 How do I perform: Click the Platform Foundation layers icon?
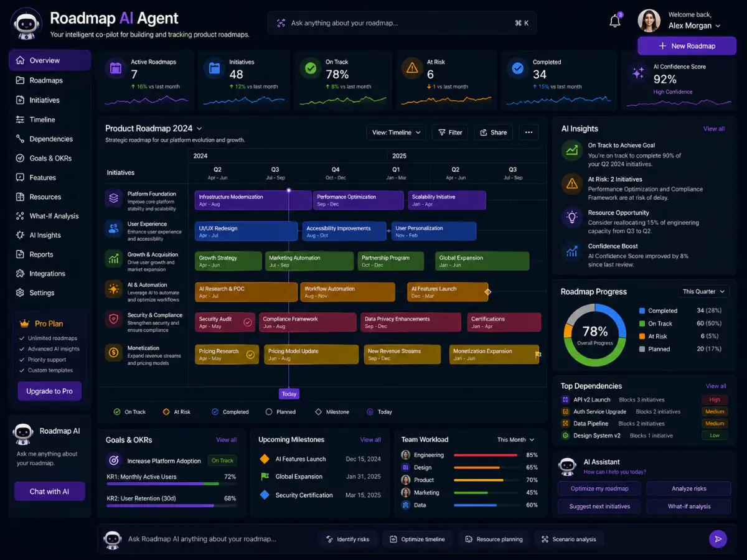pyautogui.click(x=113, y=198)
